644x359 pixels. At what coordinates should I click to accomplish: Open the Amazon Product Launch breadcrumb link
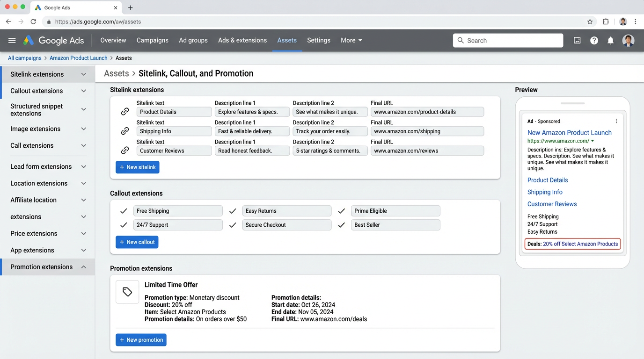[x=78, y=57]
